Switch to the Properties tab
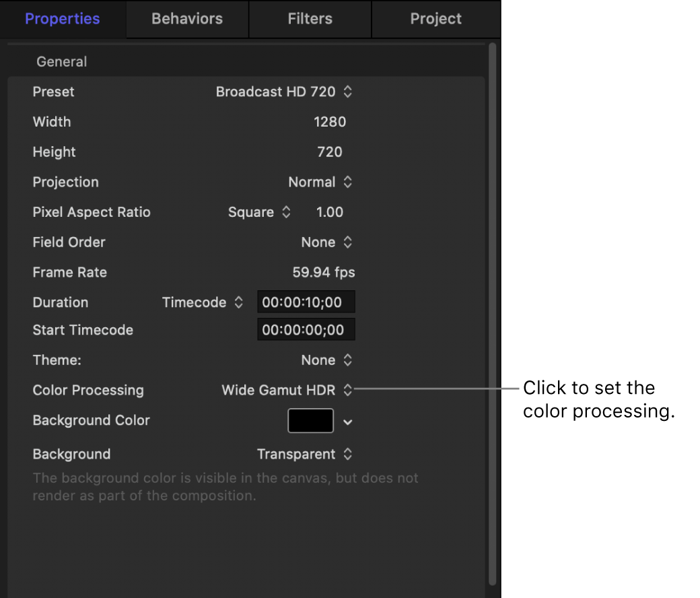 (62, 19)
